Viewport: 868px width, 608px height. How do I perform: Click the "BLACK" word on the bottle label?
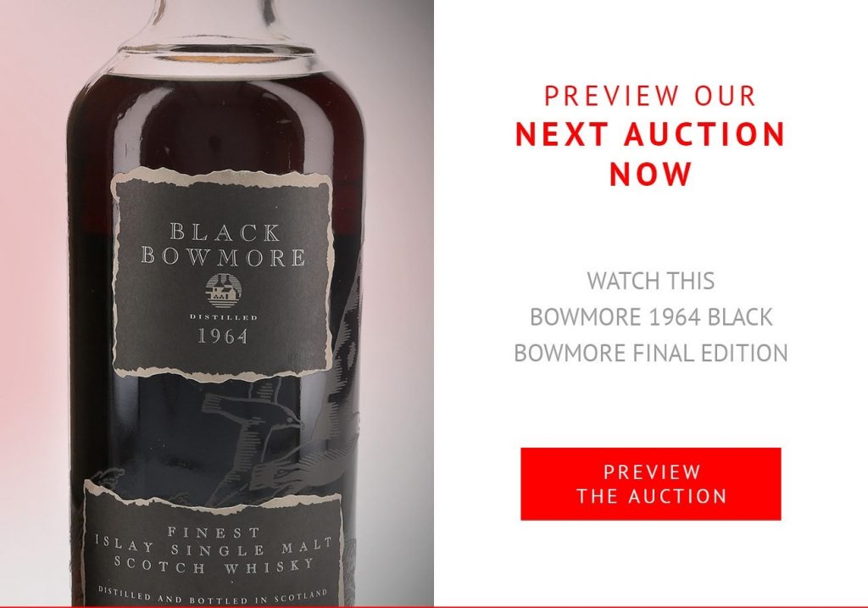(225, 232)
